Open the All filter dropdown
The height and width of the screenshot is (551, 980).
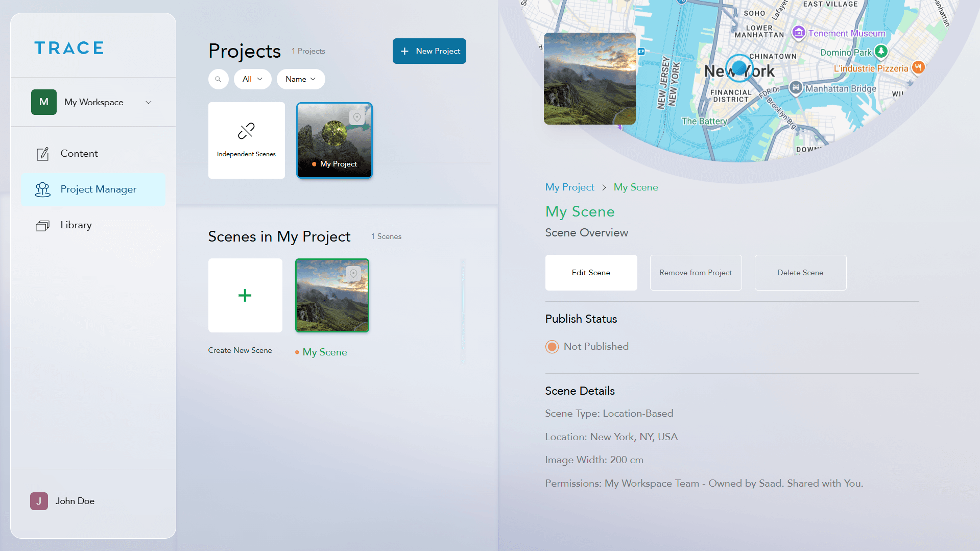click(x=252, y=79)
